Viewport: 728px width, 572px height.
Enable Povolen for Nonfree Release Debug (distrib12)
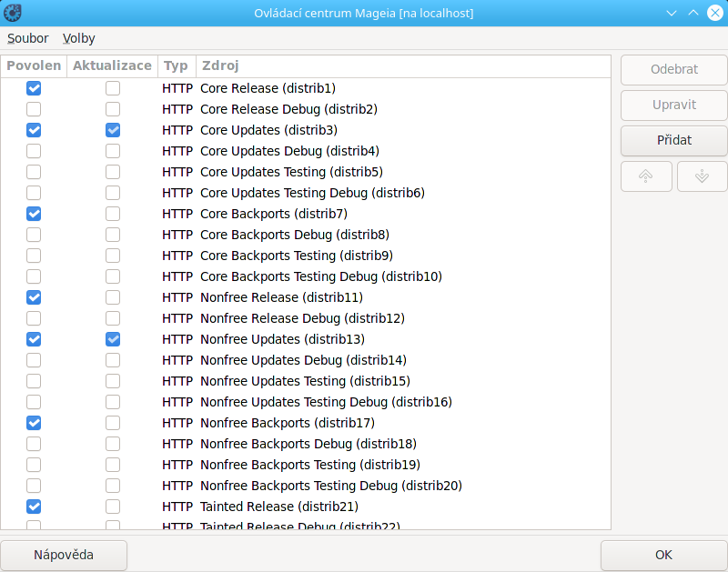34,318
